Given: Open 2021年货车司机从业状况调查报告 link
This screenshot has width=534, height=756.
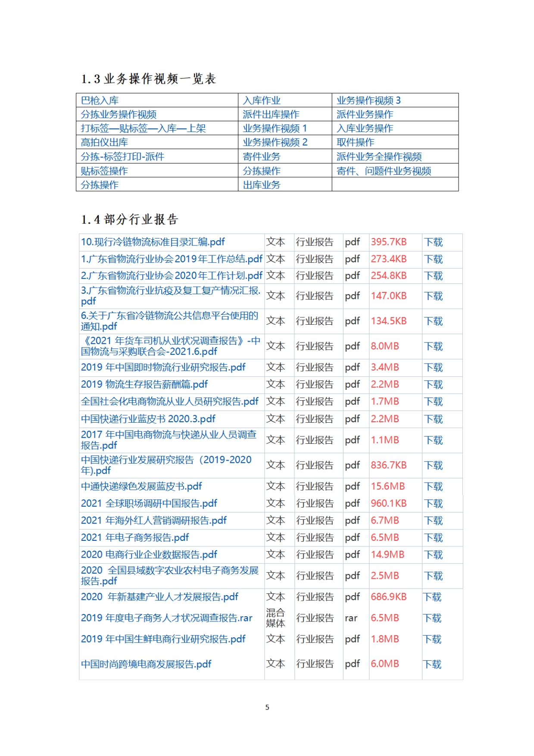Looking at the screenshot, I should [171, 346].
